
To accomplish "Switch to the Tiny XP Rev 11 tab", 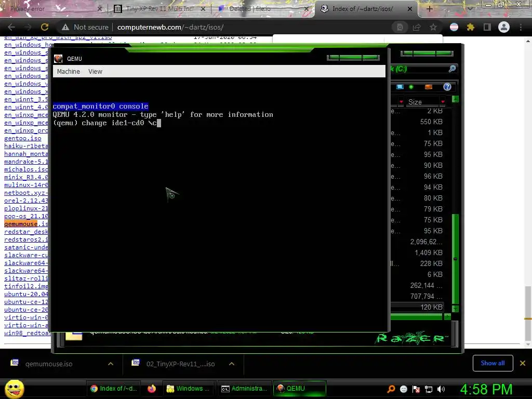I will (159, 9).
